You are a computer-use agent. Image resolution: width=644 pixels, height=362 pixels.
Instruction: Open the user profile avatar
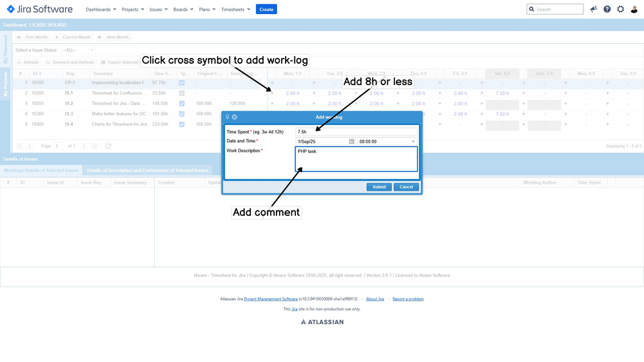coord(634,9)
